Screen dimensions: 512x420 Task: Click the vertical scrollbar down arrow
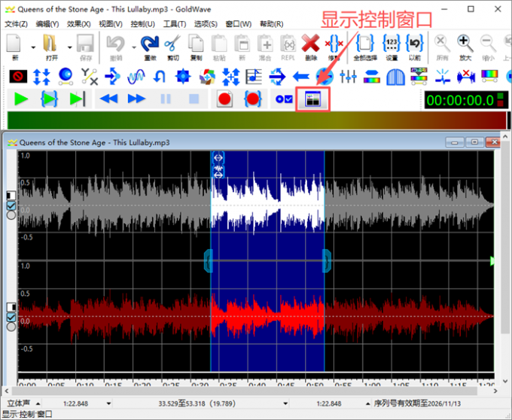click(505, 381)
